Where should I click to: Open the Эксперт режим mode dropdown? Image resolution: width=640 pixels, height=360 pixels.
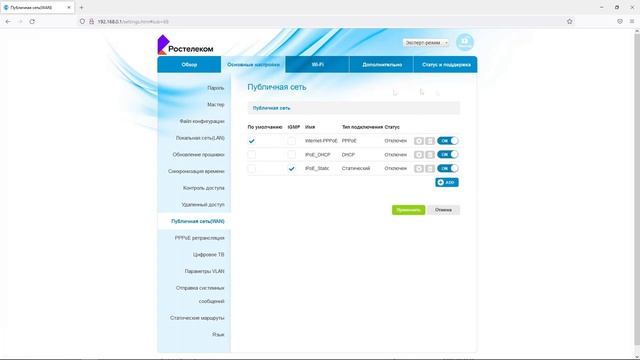pos(426,42)
